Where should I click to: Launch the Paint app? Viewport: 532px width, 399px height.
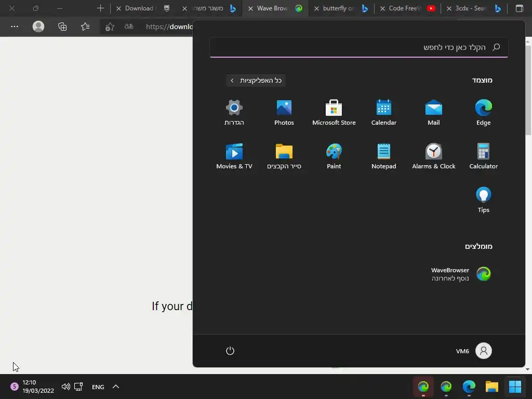point(334,156)
